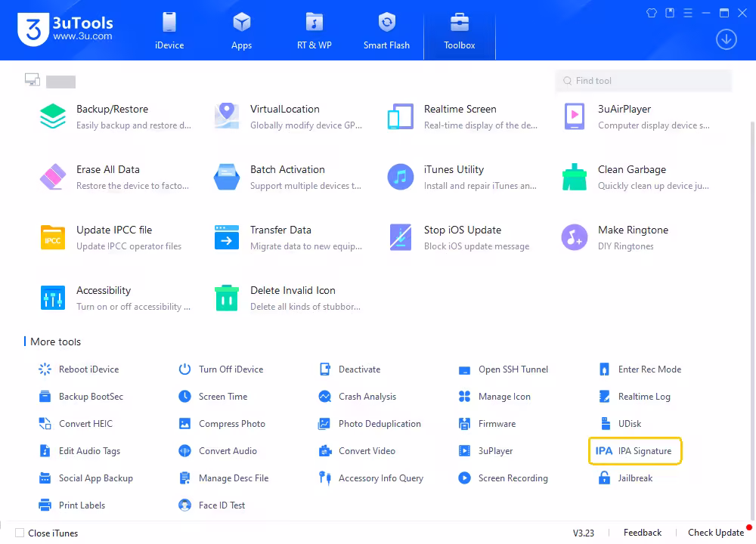756x544 pixels.
Task: Open Screen Time tool
Action: point(212,397)
